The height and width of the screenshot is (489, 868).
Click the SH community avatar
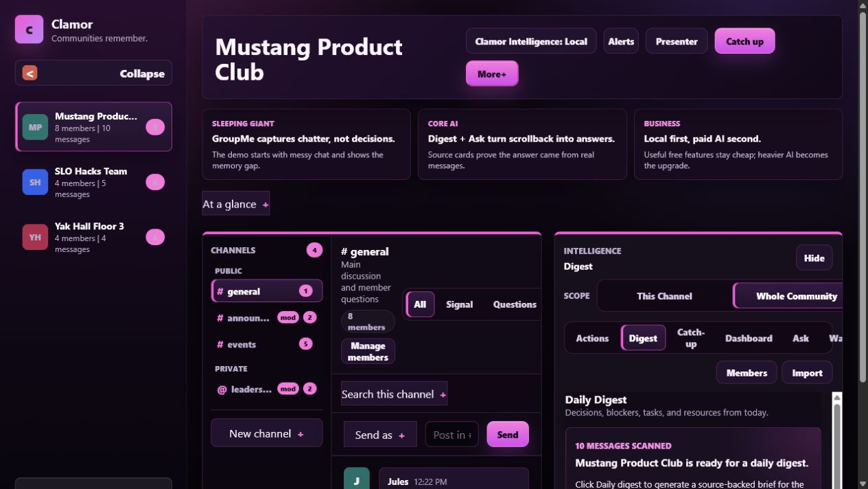pyautogui.click(x=35, y=182)
